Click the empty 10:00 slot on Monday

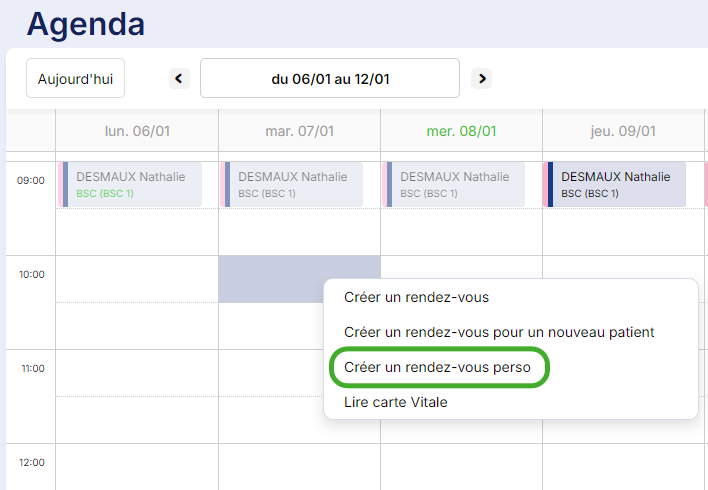[x=136, y=278]
